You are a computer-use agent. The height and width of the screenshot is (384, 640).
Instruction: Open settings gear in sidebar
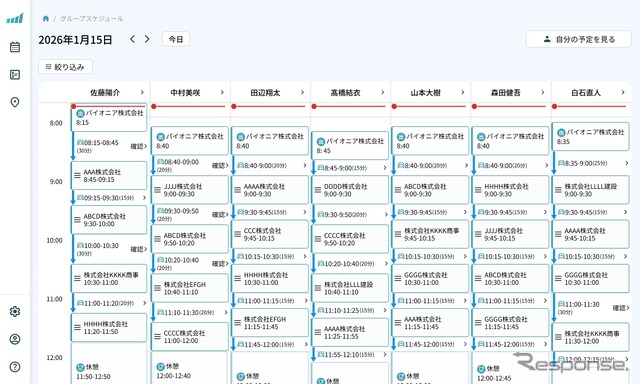[15, 312]
